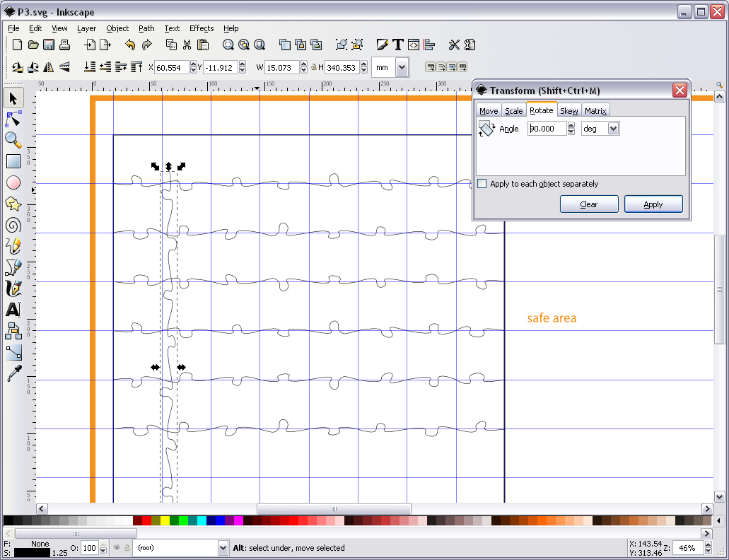Increase the opacity spinner value
The height and width of the screenshot is (560, 729).
[x=103, y=544]
